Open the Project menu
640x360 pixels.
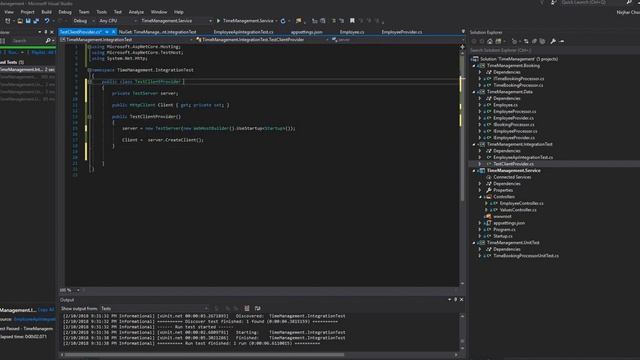(x=27, y=12)
